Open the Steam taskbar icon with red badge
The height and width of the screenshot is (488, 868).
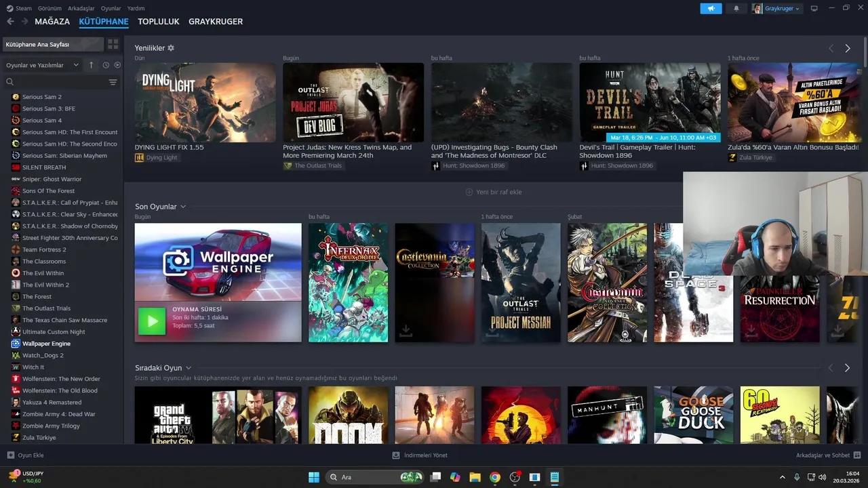[515, 477]
